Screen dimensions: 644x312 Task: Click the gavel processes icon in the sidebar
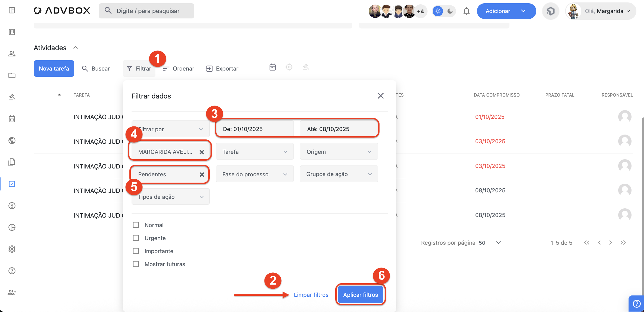(x=12, y=97)
